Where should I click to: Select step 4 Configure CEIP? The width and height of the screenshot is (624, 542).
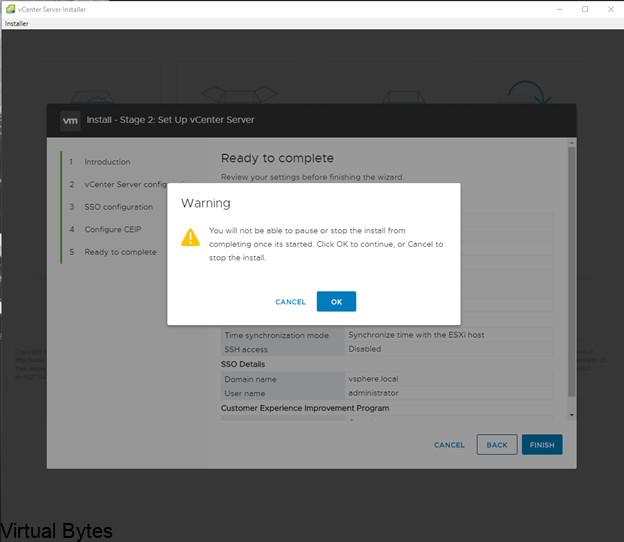coord(113,229)
